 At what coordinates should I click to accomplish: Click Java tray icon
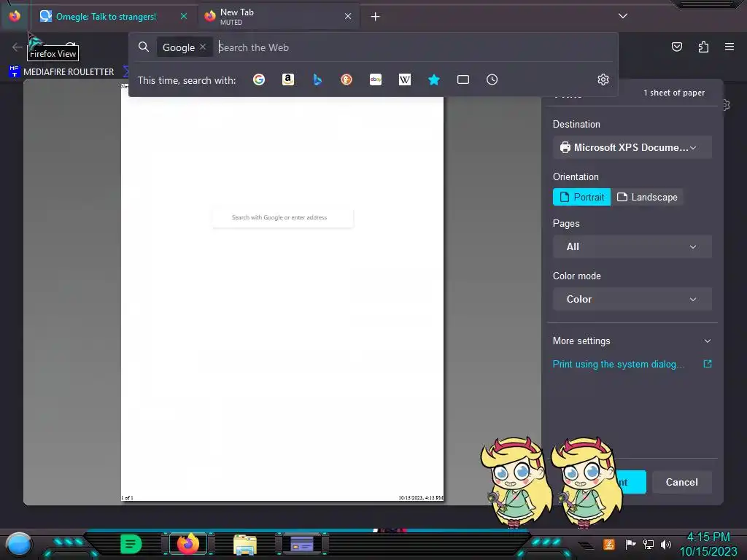pyautogui.click(x=608, y=544)
